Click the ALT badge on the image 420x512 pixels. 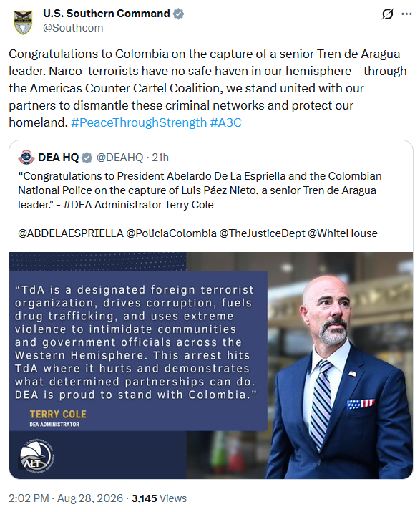tap(31, 464)
